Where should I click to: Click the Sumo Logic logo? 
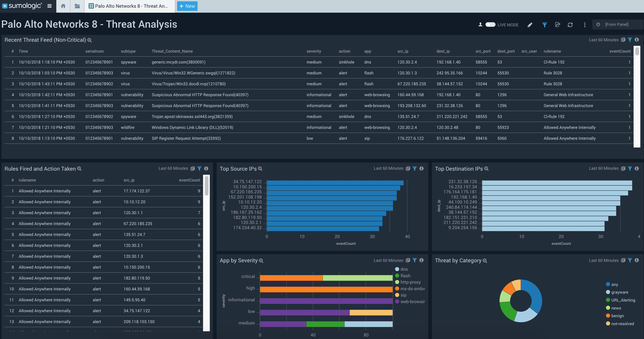tap(22, 6)
